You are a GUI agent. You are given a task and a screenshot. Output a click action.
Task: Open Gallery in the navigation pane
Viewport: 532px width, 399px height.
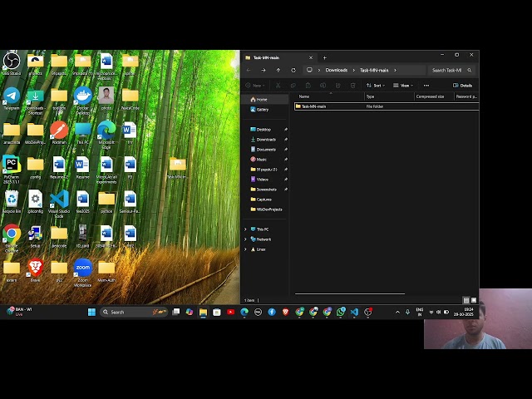[262, 109]
